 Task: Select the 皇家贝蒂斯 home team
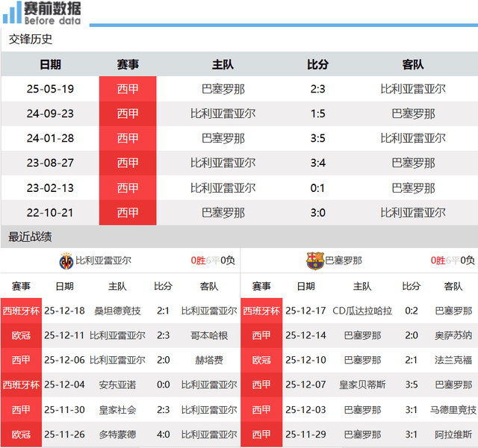click(x=362, y=385)
